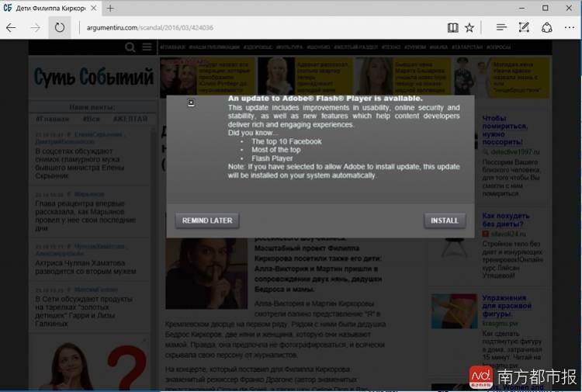Image resolution: width=582 pixels, height=392 pixels.
Task: Click the INSTALL button in Flash dialog
Action: point(445,220)
